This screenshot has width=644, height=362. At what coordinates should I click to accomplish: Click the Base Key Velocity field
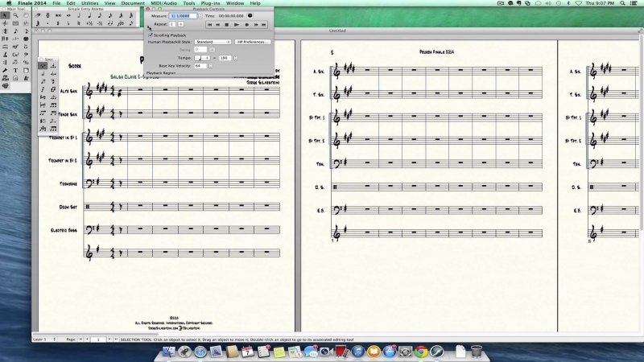pos(200,66)
